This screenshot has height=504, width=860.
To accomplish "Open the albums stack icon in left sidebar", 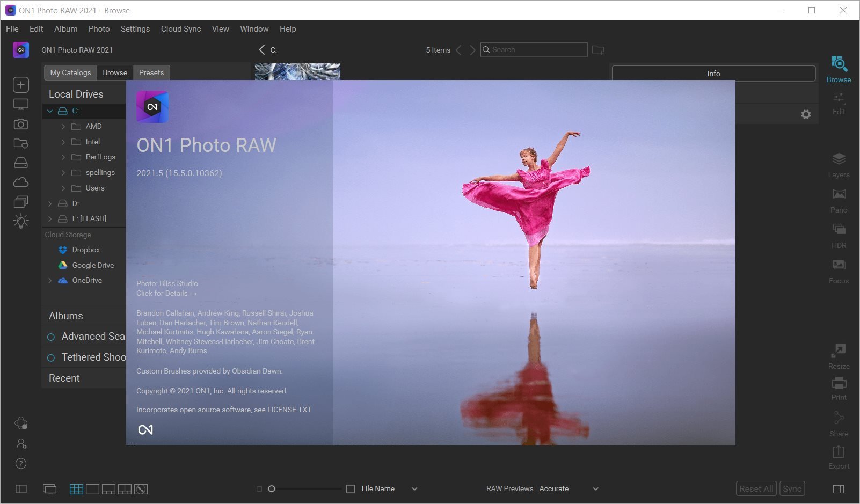I will (x=21, y=201).
